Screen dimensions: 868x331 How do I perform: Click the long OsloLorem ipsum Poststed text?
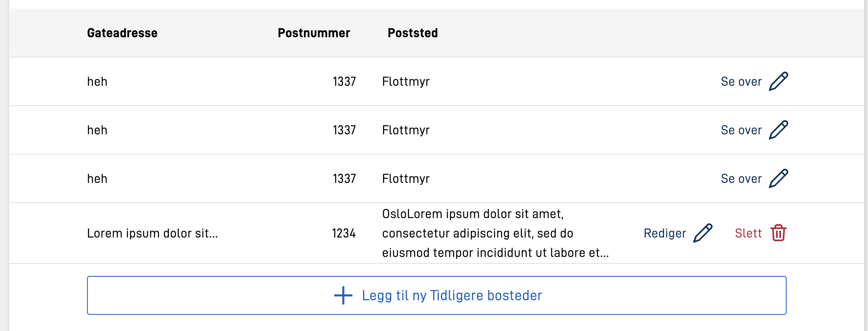pyautogui.click(x=495, y=233)
